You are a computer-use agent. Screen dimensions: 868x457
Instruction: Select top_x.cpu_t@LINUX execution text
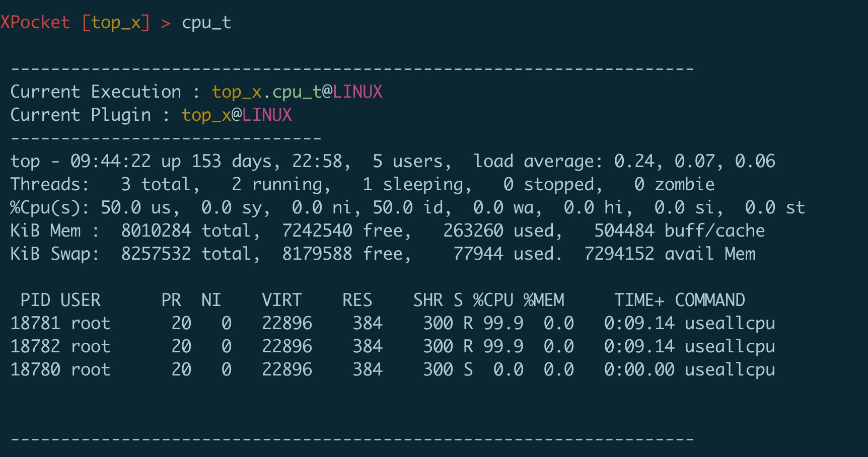coord(297,92)
